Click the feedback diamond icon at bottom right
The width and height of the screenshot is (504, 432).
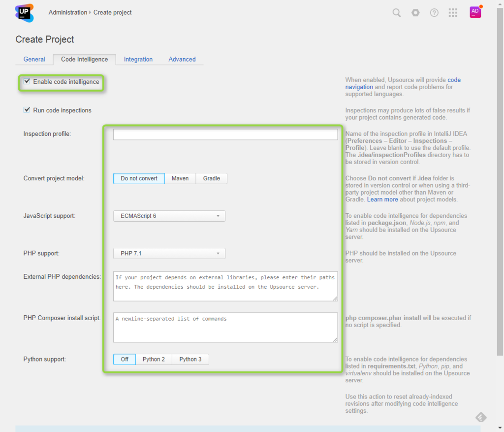click(x=481, y=417)
